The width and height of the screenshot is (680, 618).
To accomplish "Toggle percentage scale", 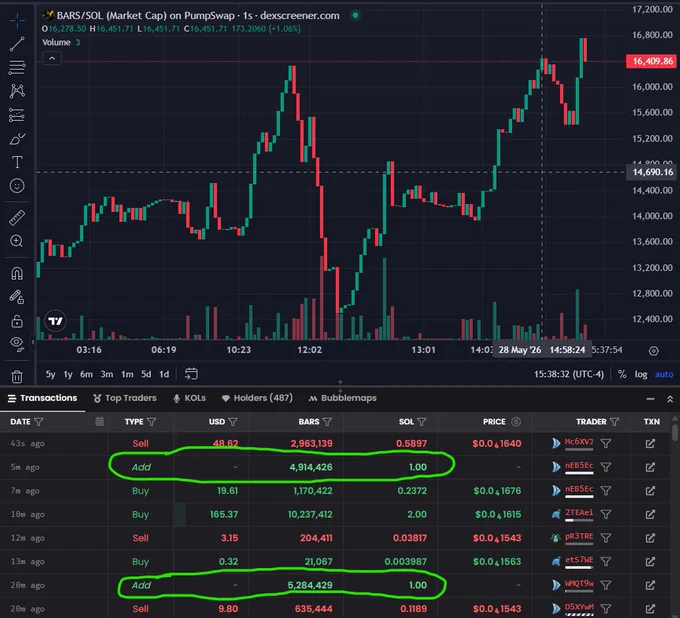I will 622,374.
